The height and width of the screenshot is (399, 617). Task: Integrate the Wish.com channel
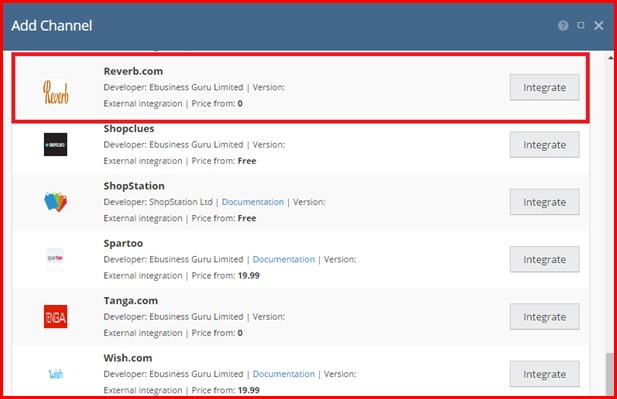click(545, 374)
